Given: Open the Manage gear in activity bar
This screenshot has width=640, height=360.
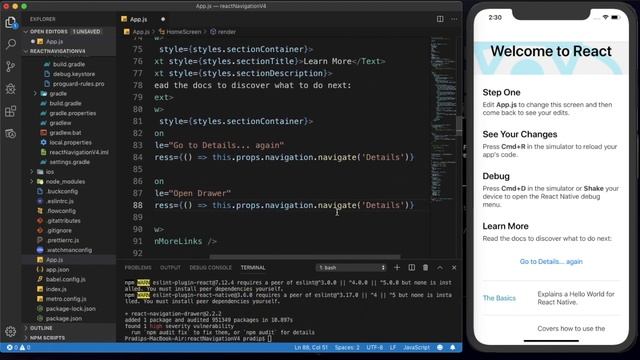Looking at the screenshot, I should 11,331.
